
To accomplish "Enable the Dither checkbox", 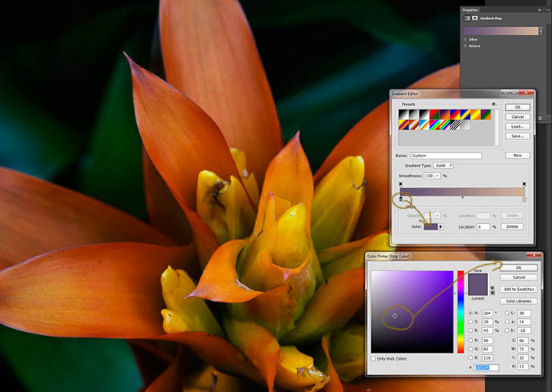I will pos(464,39).
